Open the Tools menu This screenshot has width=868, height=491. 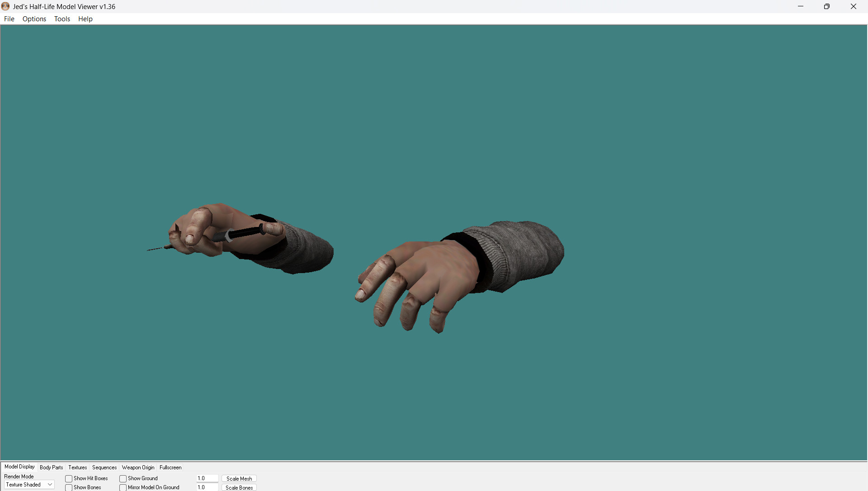pyautogui.click(x=62, y=19)
